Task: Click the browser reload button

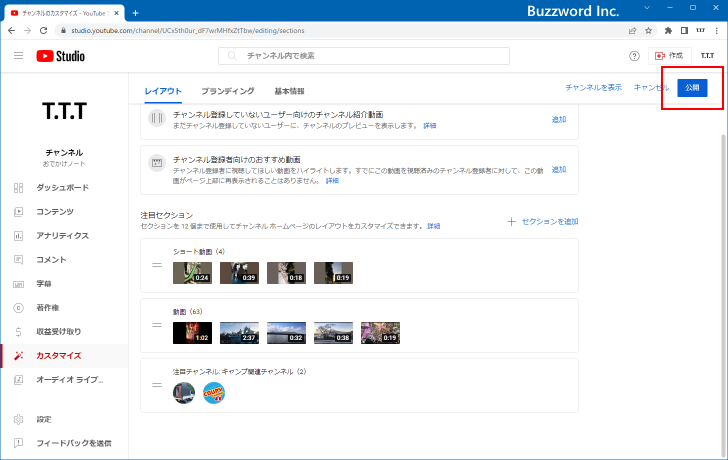Action: click(43, 31)
